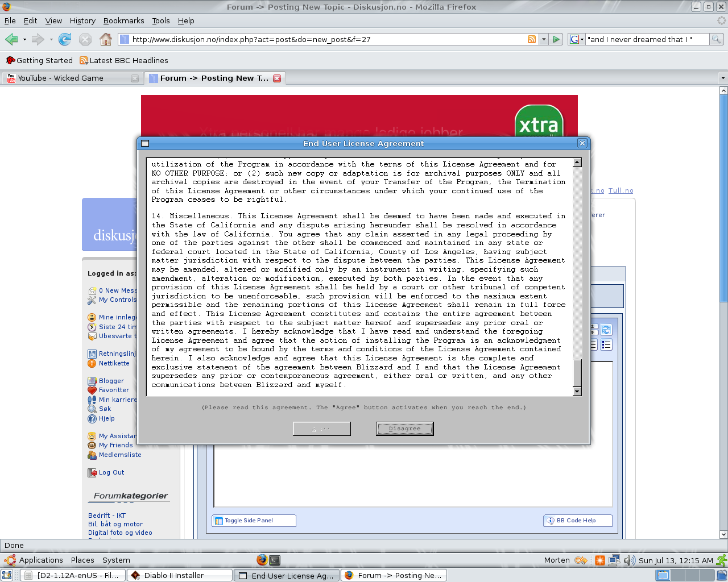
Task: Click the orange update notifier icon
Action: pos(600,560)
